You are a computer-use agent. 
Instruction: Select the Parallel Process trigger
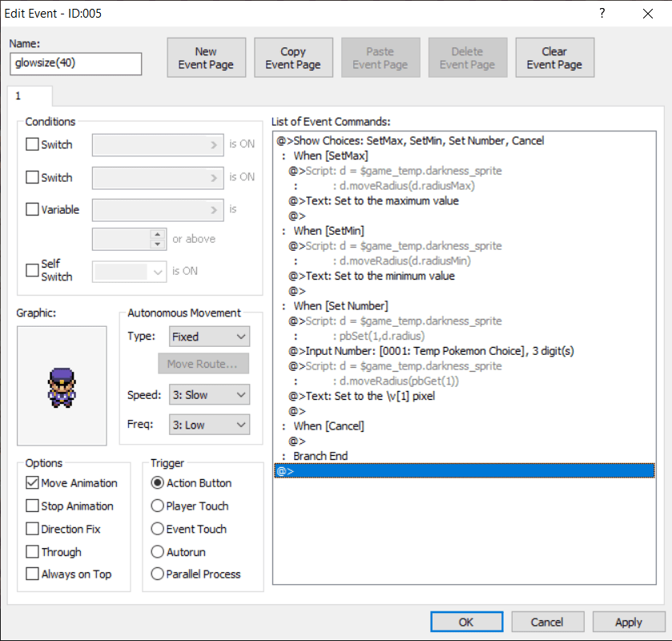tap(157, 574)
